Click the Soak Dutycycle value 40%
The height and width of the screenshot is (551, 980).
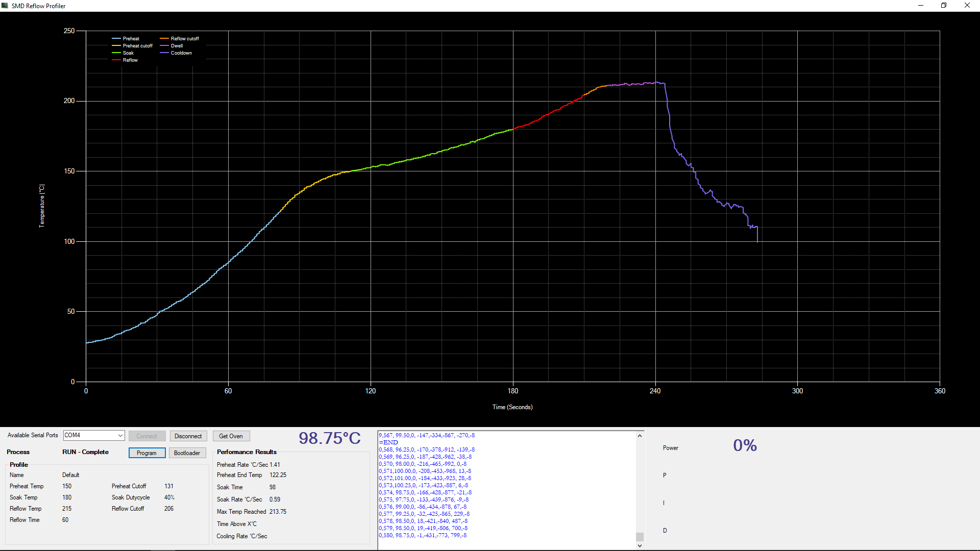pyautogui.click(x=169, y=497)
